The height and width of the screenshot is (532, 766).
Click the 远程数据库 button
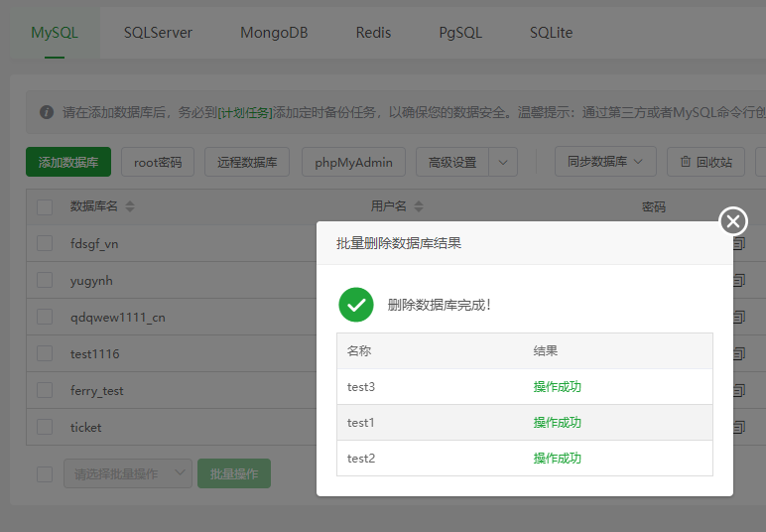247,162
